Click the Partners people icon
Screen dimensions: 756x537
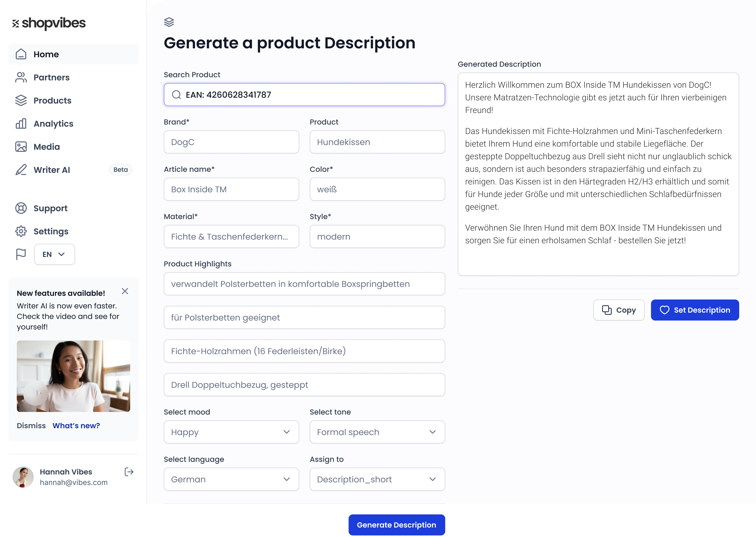[x=21, y=78]
